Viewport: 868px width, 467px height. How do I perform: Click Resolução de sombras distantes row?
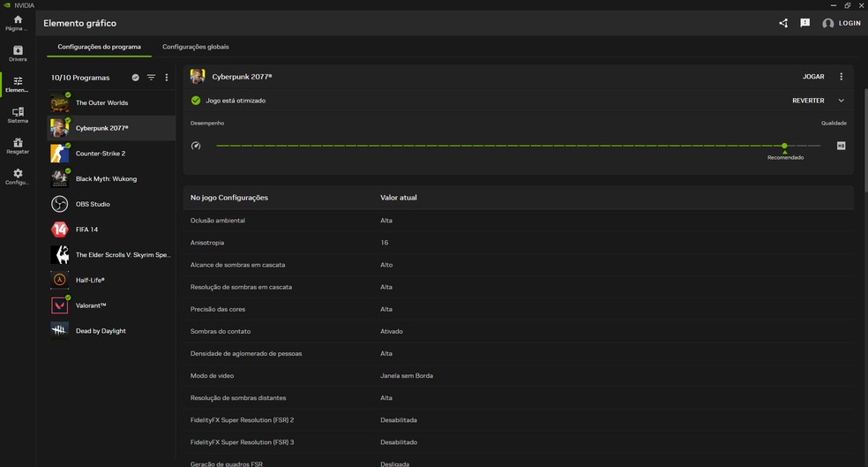518,398
